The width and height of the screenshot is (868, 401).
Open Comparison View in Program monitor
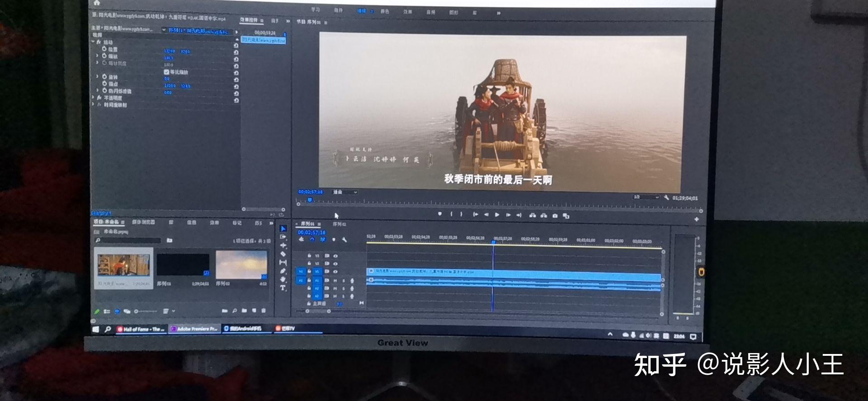pos(566,216)
